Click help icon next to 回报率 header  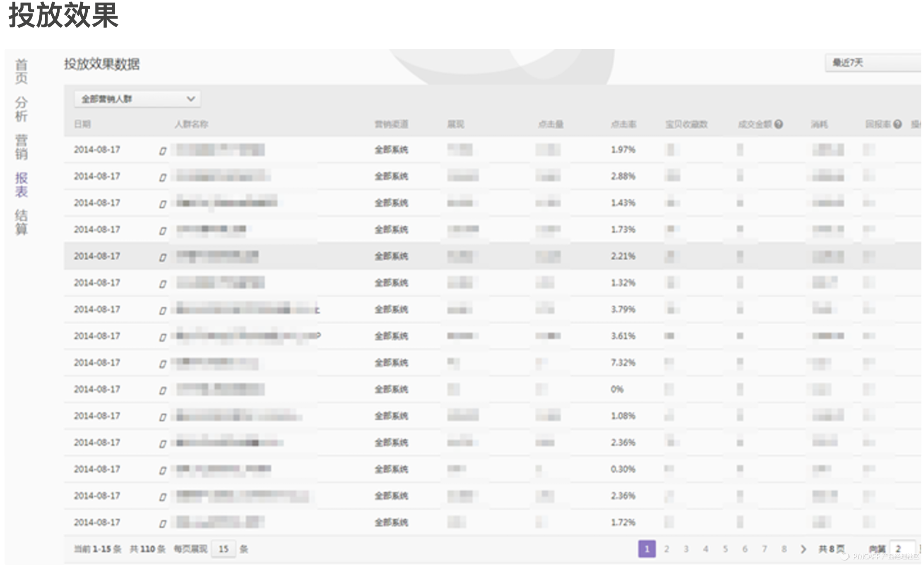pyautogui.click(x=897, y=124)
